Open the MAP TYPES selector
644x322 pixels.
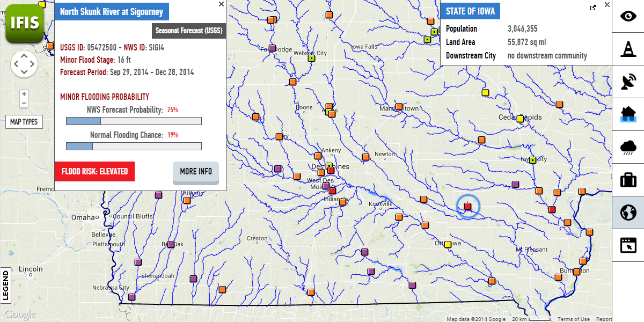(x=24, y=122)
